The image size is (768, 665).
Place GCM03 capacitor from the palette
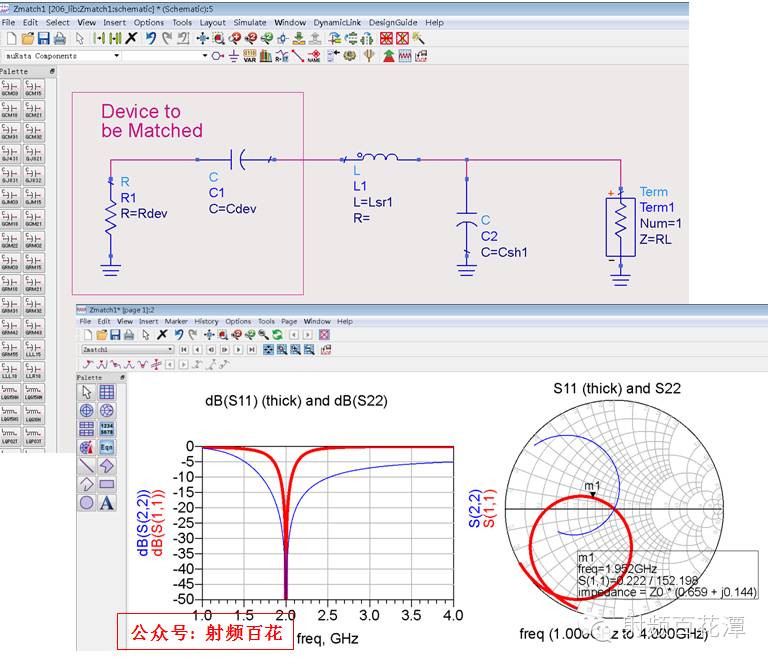[10, 88]
